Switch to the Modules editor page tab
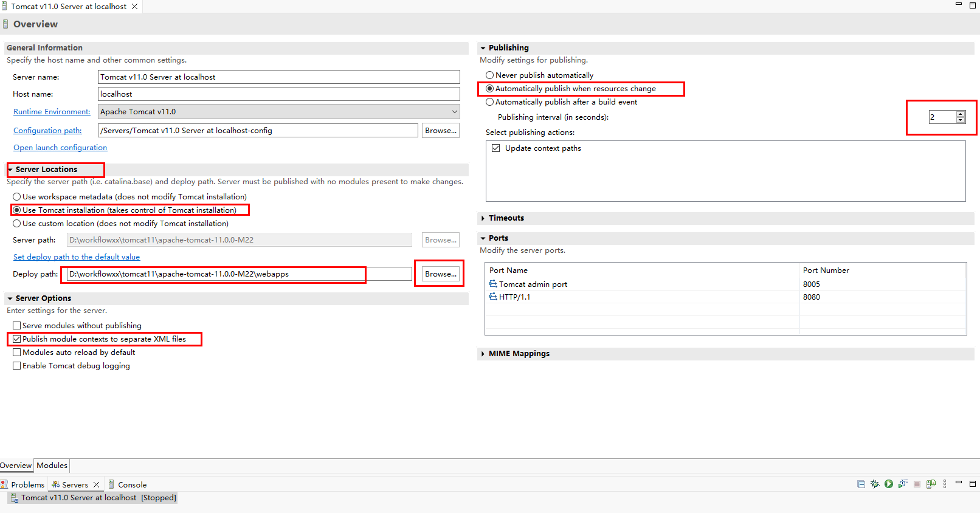 (52, 466)
